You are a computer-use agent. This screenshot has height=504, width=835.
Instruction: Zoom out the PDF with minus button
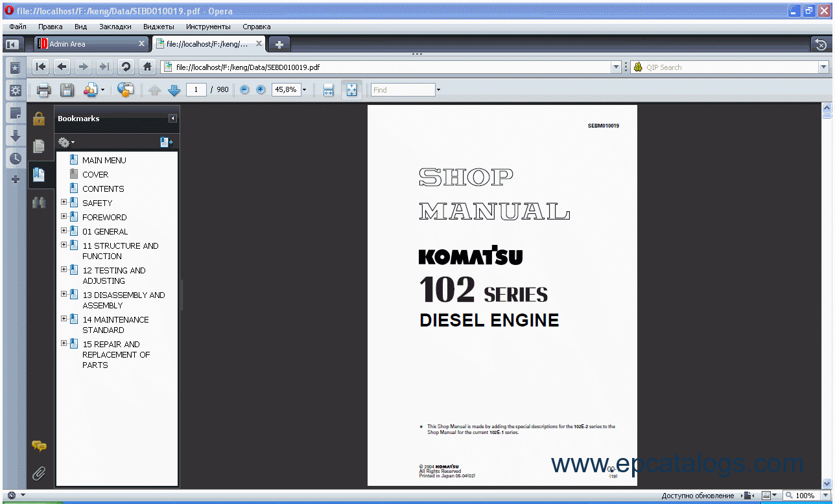click(244, 89)
